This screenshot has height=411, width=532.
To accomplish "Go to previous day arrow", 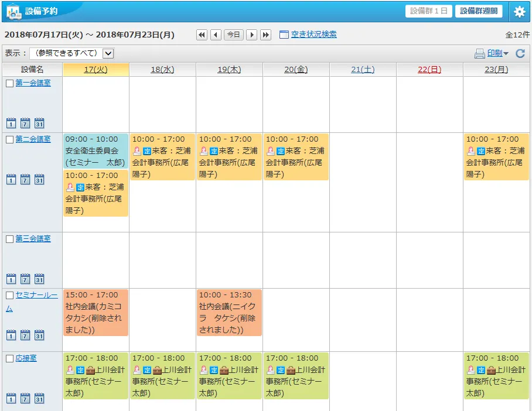I will coord(216,35).
